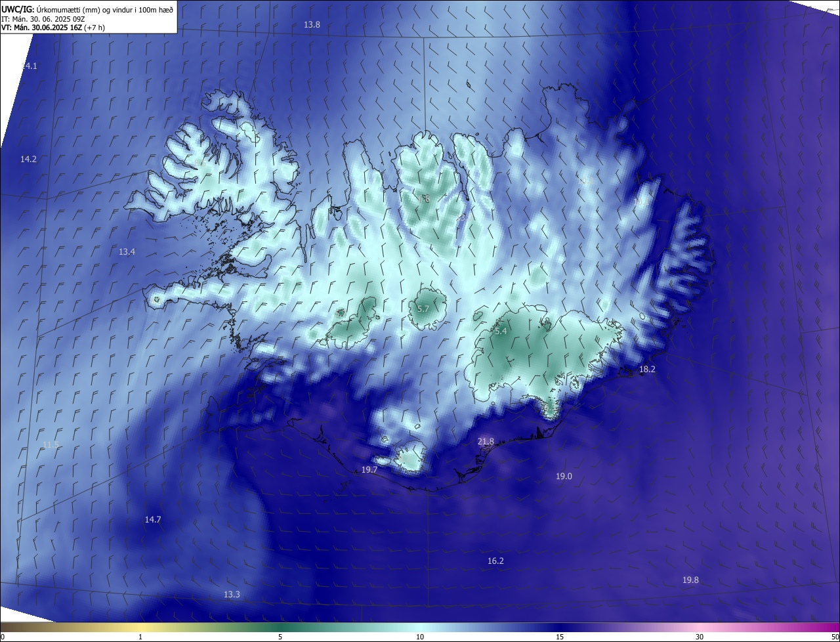Click the 14.1 value label
Viewport: 840px width, 642px height.
(x=29, y=66)
